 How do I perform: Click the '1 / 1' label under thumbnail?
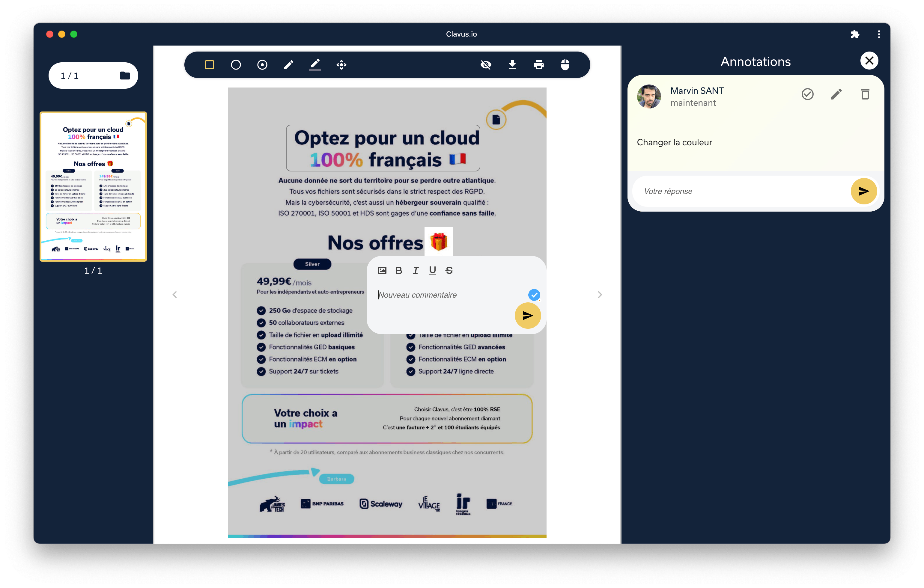coord(93,270)
